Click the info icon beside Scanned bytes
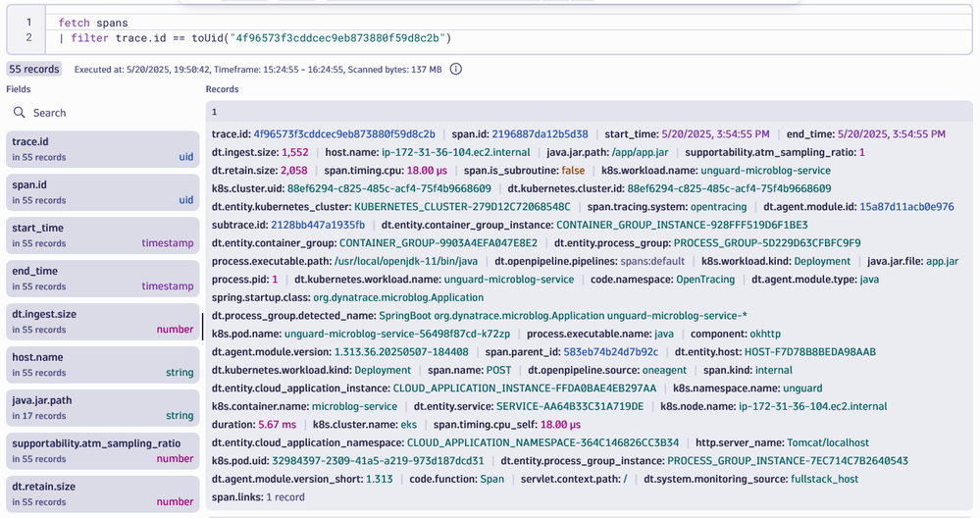 click(x=455, y=70)
